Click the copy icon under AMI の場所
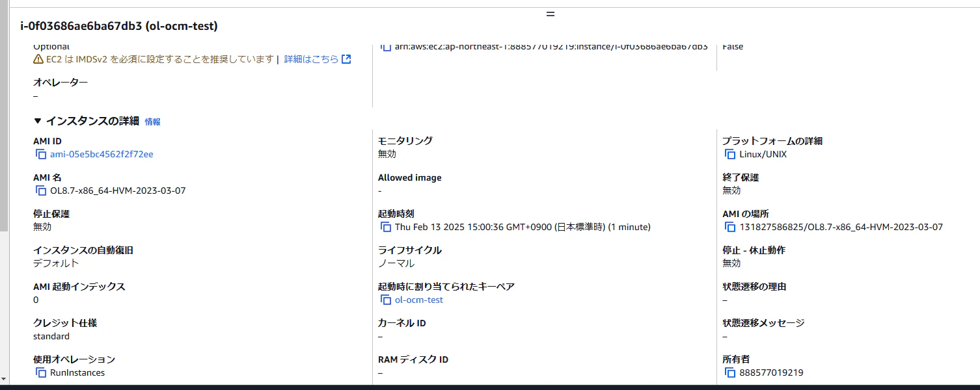980x390 pixels. coord(730,227)
